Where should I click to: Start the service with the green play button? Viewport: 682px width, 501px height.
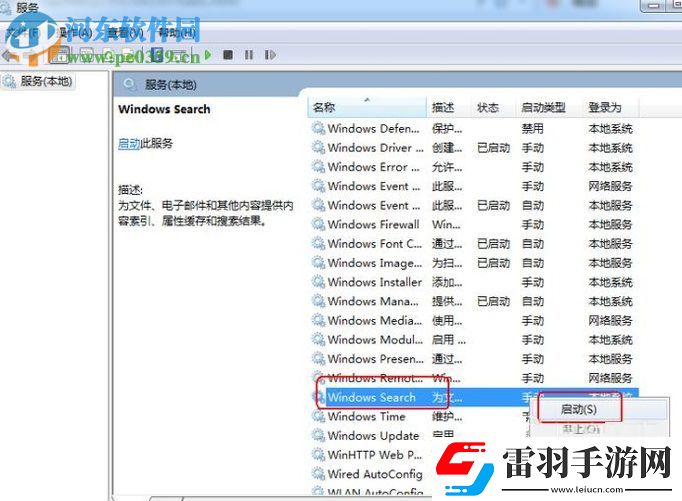(208, 55)
